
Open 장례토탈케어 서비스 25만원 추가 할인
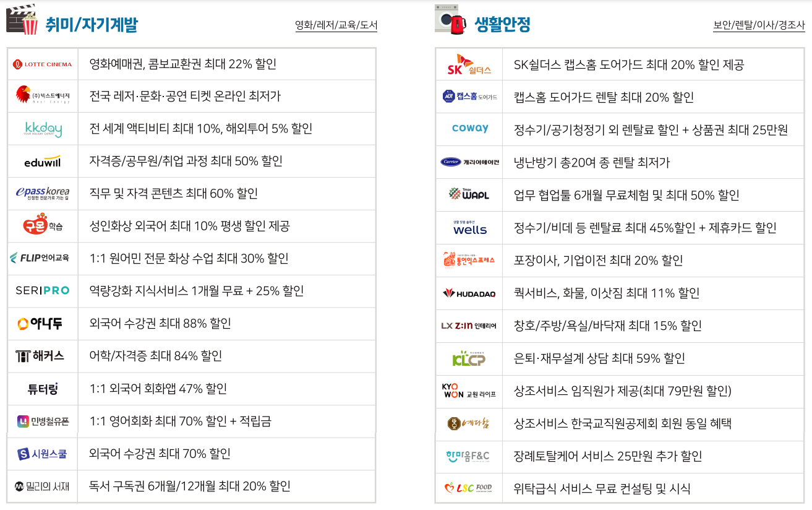tap(608, 456)
